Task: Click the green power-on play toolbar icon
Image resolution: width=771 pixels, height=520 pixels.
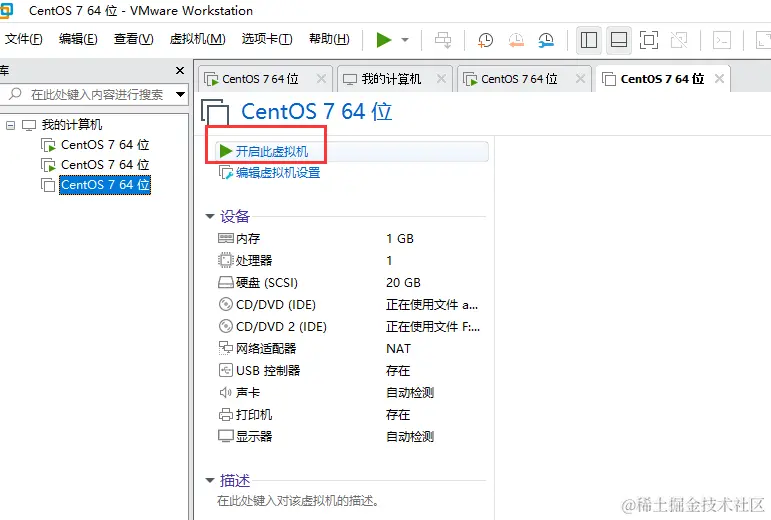Action: [x=384, y=40]
